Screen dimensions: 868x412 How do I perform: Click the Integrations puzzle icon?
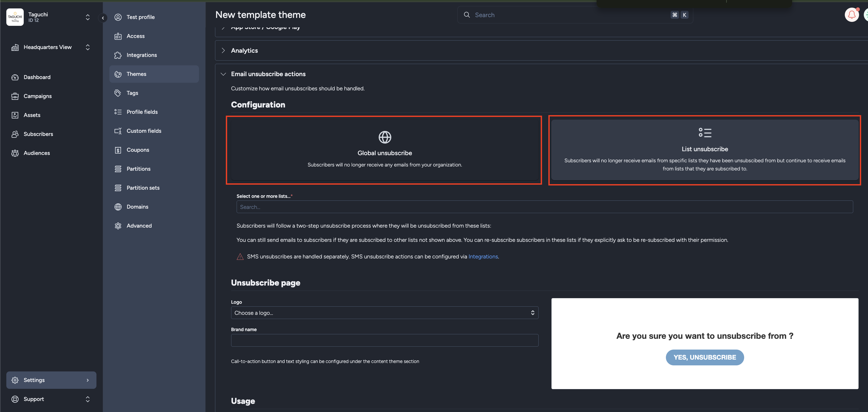pyautogui.click(x=118, y=55)
